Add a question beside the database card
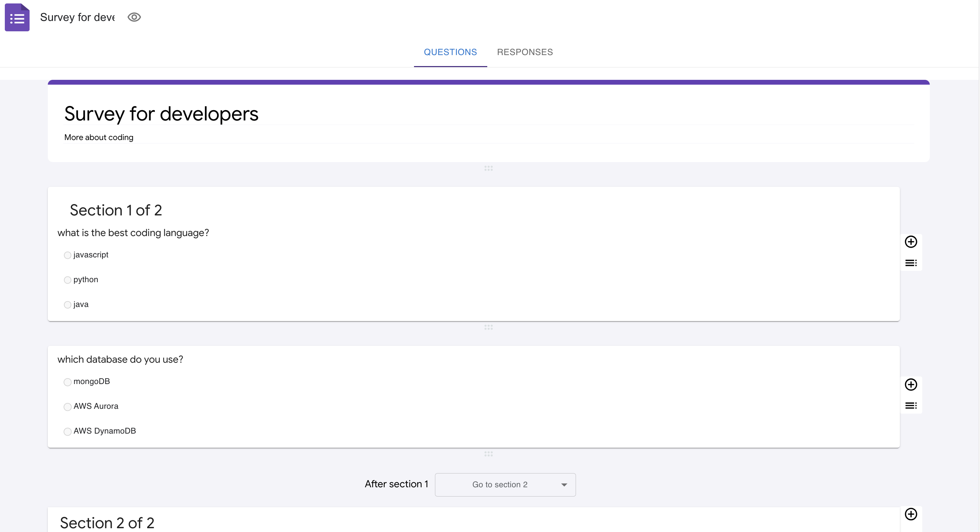 [911, 385]
